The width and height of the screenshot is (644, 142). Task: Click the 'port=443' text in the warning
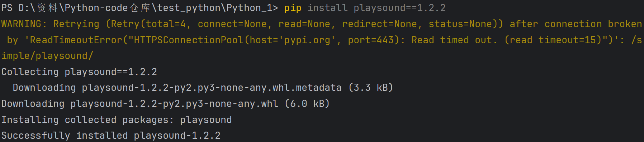tap(371, 40)
